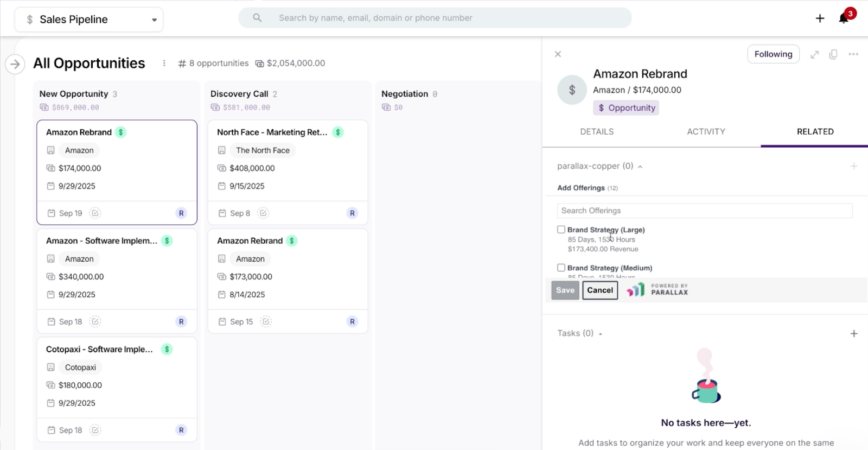
Task: Open the North Face - Marketing Ret... card
Action: tap(288, 172)
